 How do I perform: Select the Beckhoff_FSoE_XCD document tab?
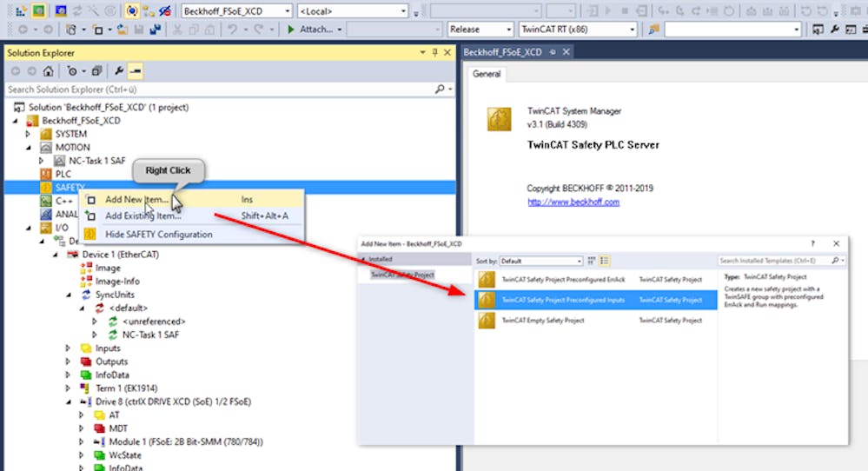pyautogui.click(x=503, y=52)
